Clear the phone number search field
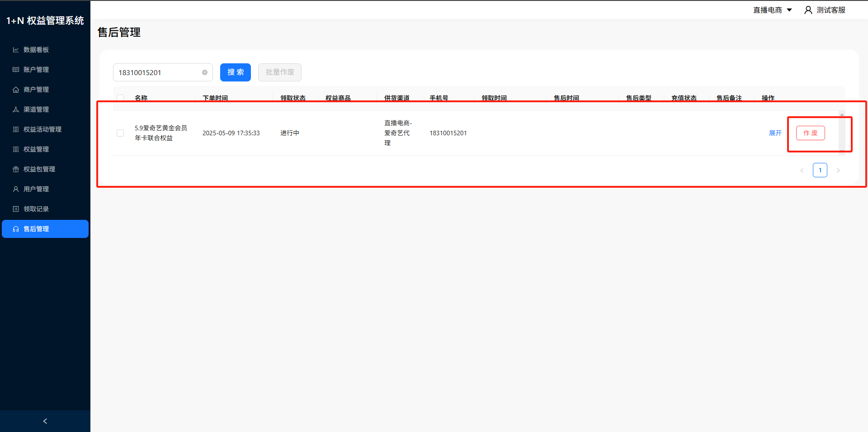Viewport: 868px width, 432px height. [x=205, y=72]
